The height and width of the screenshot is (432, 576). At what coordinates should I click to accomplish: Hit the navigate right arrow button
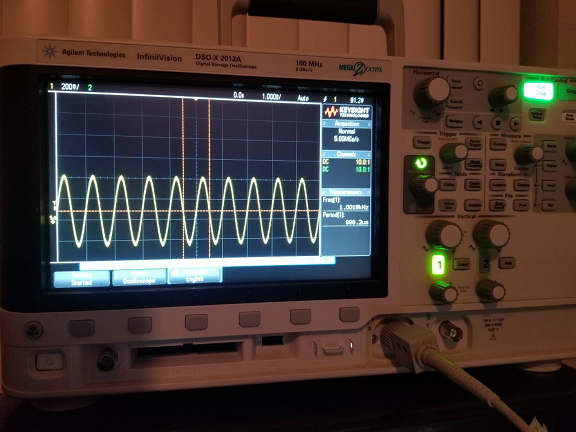515,124
